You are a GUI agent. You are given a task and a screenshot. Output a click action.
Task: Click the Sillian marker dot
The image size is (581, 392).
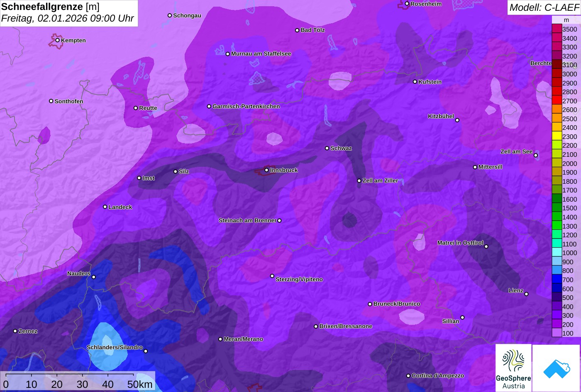pos(462,318)
